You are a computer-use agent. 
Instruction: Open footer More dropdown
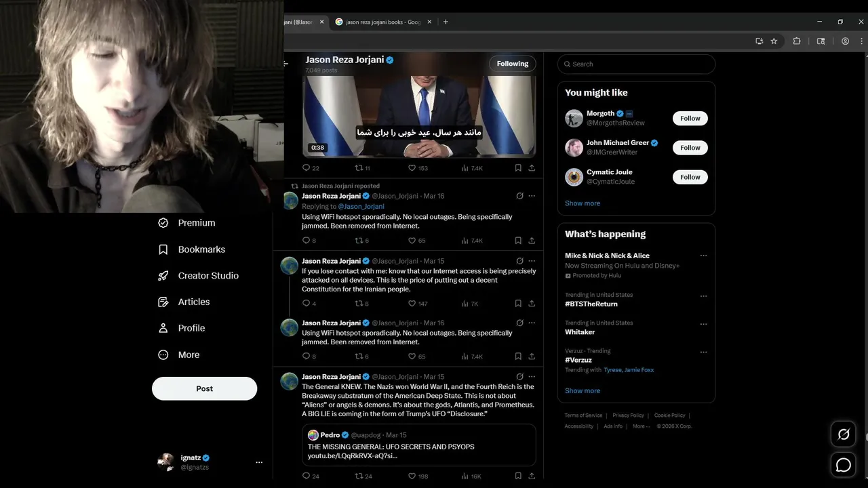[641, 426]
